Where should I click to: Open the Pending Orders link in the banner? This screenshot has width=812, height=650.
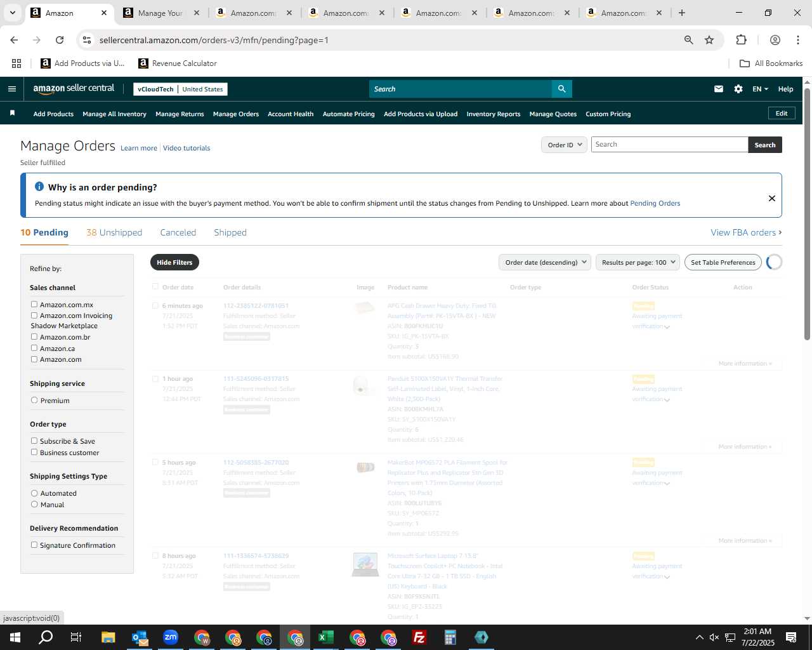[655, 203]
